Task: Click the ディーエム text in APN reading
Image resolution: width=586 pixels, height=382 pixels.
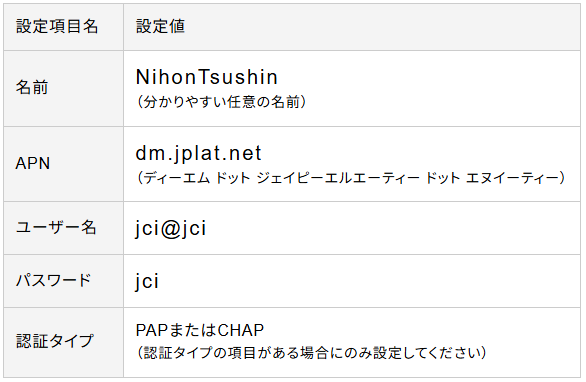Action: (177, 178)
